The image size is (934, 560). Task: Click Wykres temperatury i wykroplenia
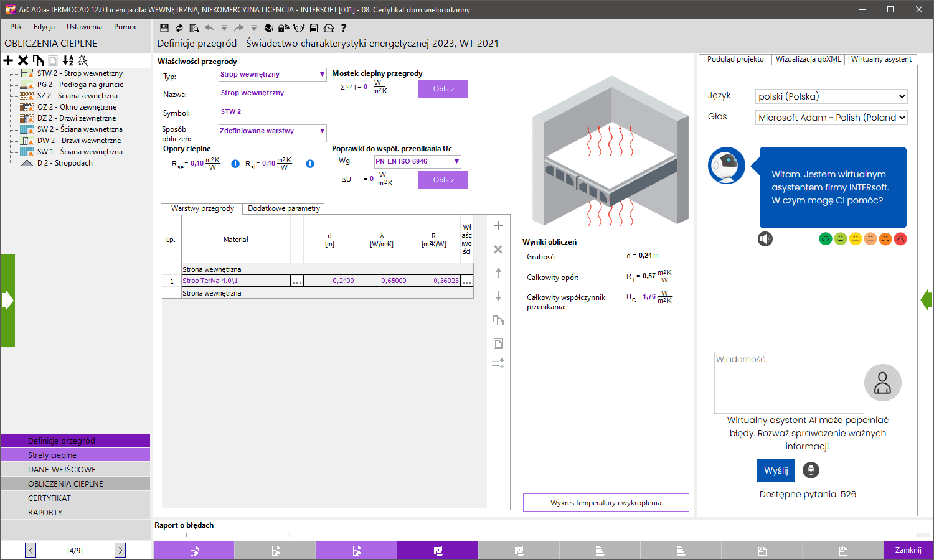point(605,502)
